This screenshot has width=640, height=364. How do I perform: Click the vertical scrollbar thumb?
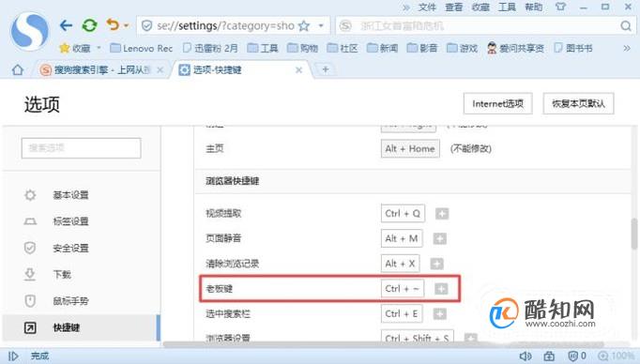pos(634,234)
